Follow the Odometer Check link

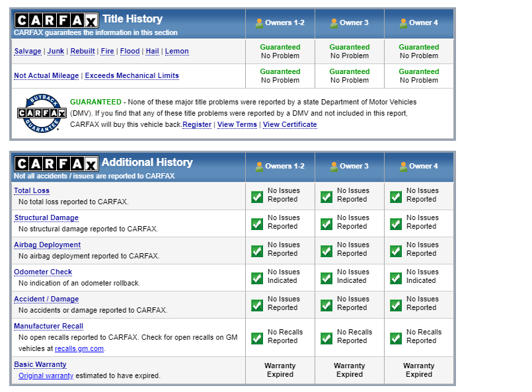(43, 272)
